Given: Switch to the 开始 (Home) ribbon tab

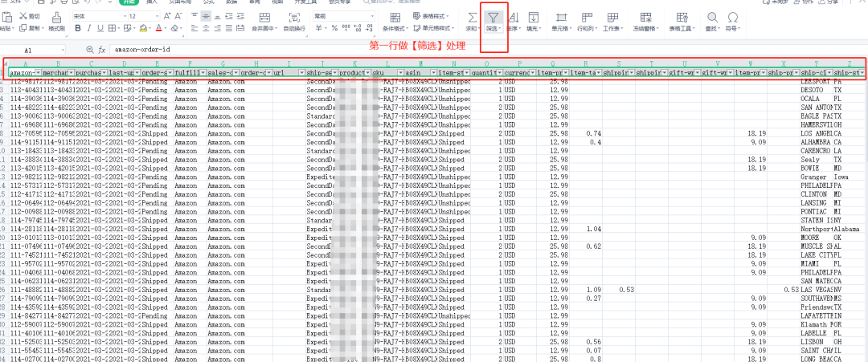Looking at the screenshot, I should point(129,2).
